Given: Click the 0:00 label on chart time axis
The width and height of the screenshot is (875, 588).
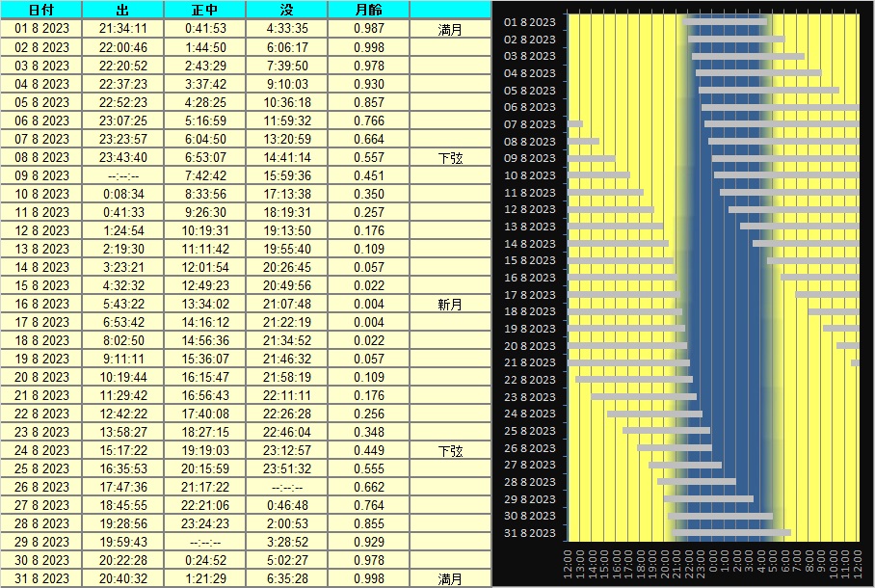Looking at the screenshot, I should (x=713, y=564).
